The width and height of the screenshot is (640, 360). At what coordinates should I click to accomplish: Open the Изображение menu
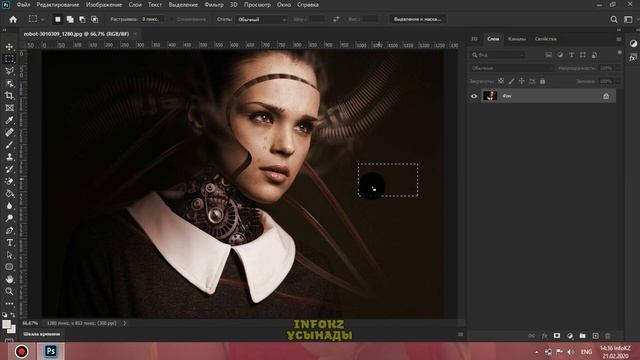104,5
